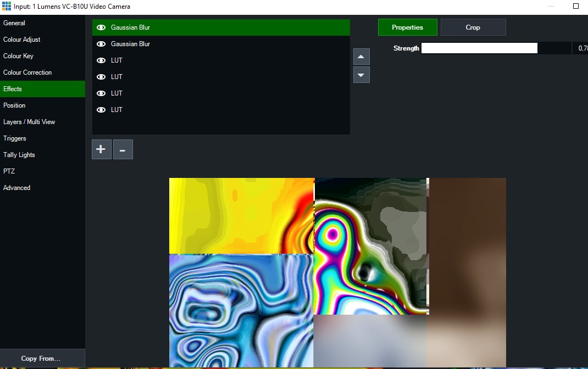The height and width of the screenshot is (369, 588).
Task: Hide the last LUT effect in list
Action: pyautogui.click(x=101, y=110)
